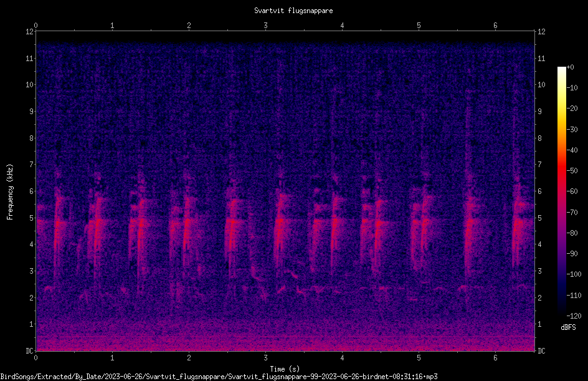The image size is (588, 381).
Task: Click the 2 label on the left frequency axis
Action: [x=32, y=297]
